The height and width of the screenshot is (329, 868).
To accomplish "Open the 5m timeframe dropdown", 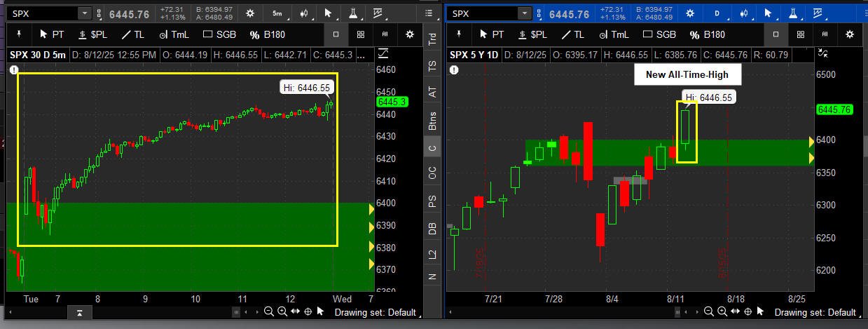I will point(277,13).
